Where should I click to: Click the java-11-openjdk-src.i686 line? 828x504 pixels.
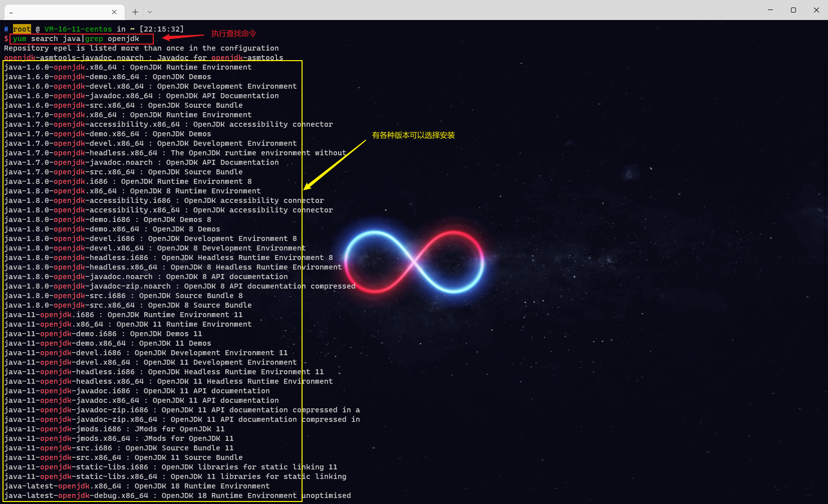[x=119, y=448]
